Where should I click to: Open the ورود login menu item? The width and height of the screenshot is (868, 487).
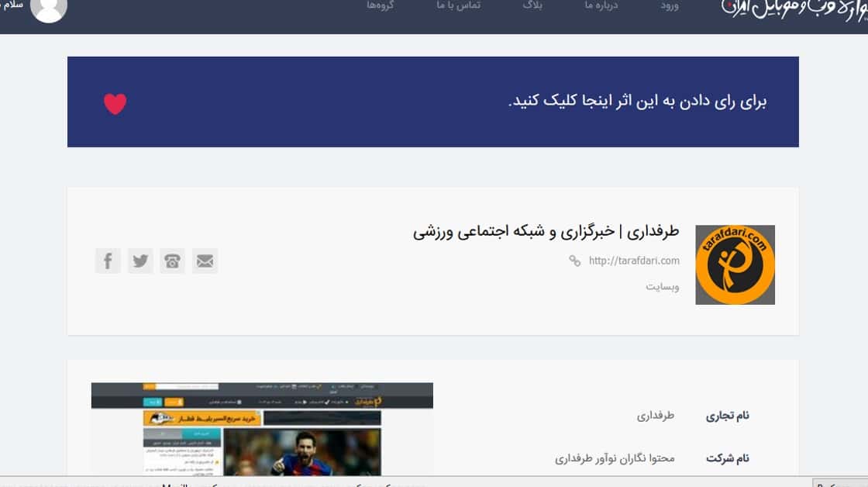670,5
